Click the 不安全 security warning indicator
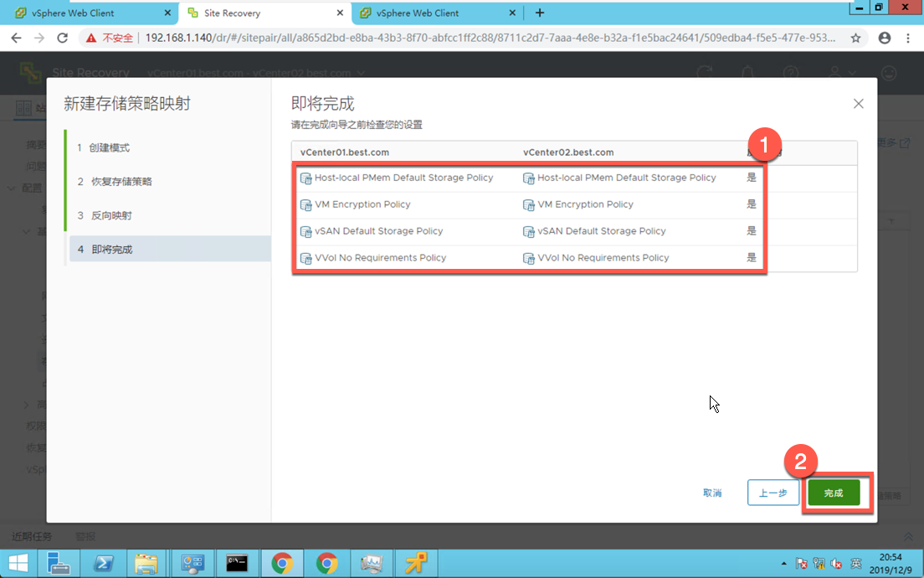The width and height of the screenshot is (924, 578). click(110, 38)
